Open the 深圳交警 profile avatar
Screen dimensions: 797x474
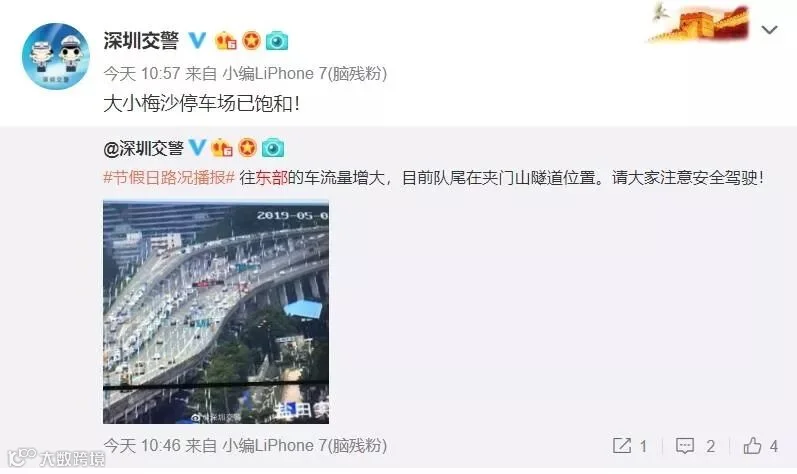(x=56, y=56)
